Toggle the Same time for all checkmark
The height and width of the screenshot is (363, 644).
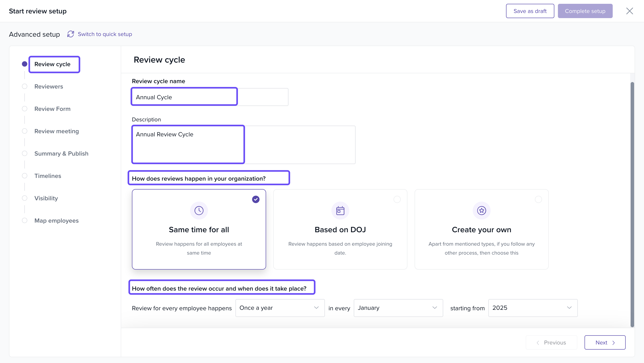click(x=256, y=199)
